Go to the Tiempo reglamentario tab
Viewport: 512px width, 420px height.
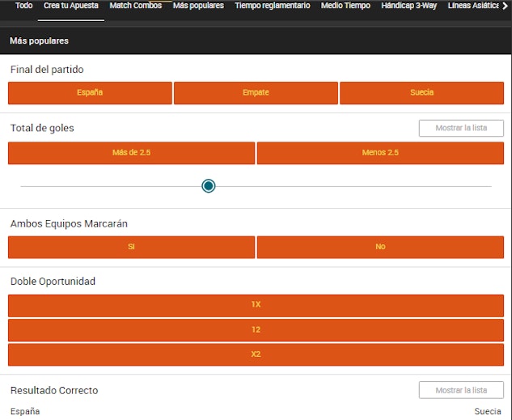(x=272, y=6)
